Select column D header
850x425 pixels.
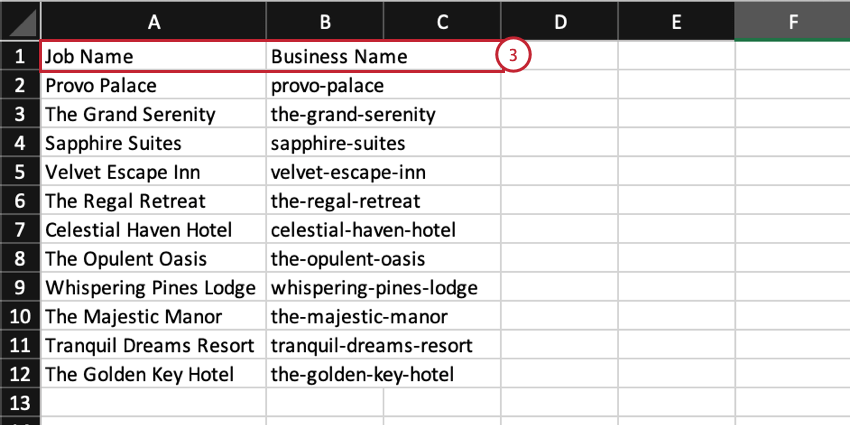(559, 20)
